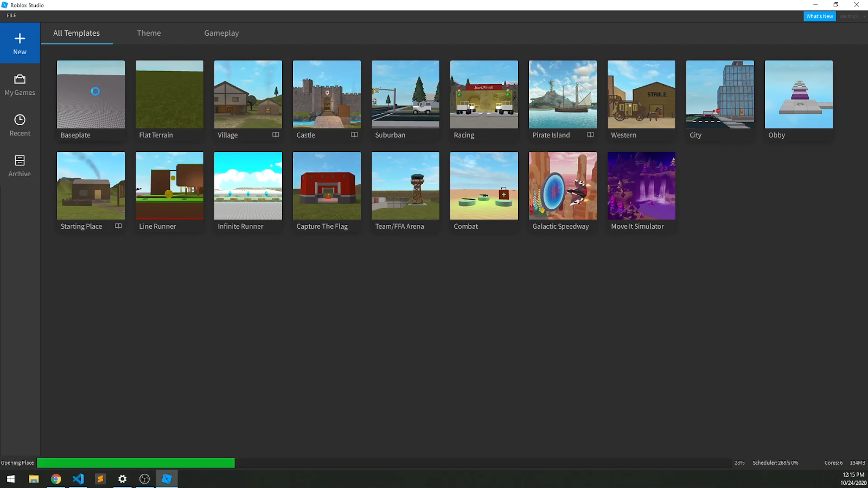
Task: Open the Archive section
Action: pos(20,165)
